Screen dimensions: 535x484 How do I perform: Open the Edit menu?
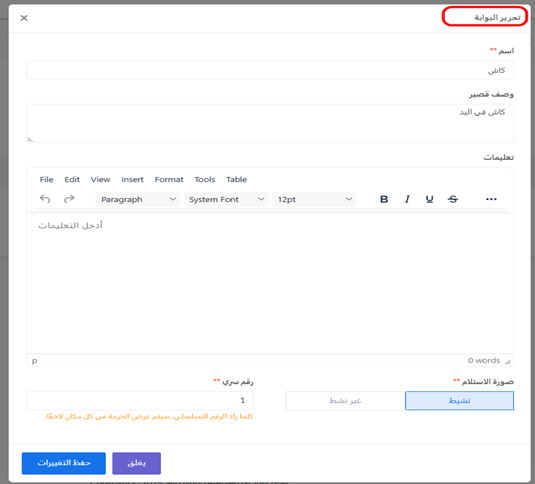[x=72, y=179]
